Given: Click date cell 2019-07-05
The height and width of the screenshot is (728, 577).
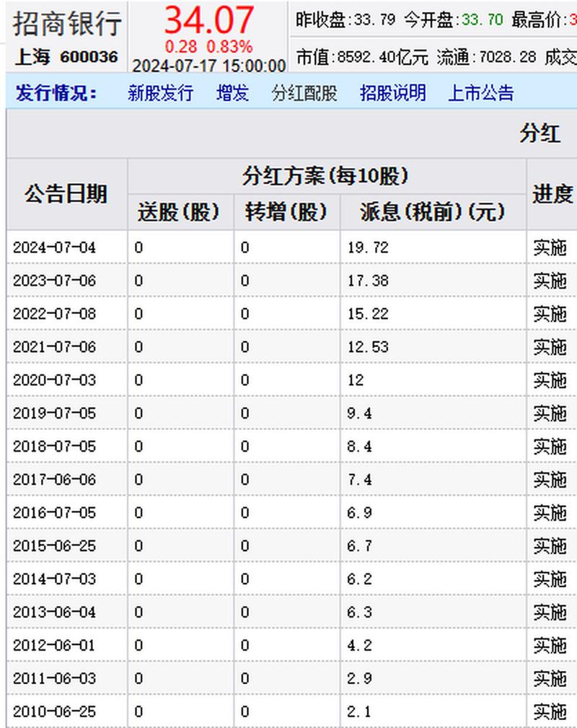Looking at the screenshot, I should click(54, 413).
